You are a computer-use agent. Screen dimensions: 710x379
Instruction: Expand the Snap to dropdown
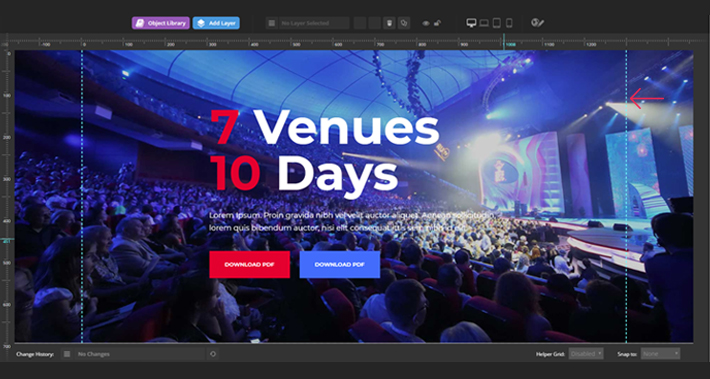click(660, 354)
